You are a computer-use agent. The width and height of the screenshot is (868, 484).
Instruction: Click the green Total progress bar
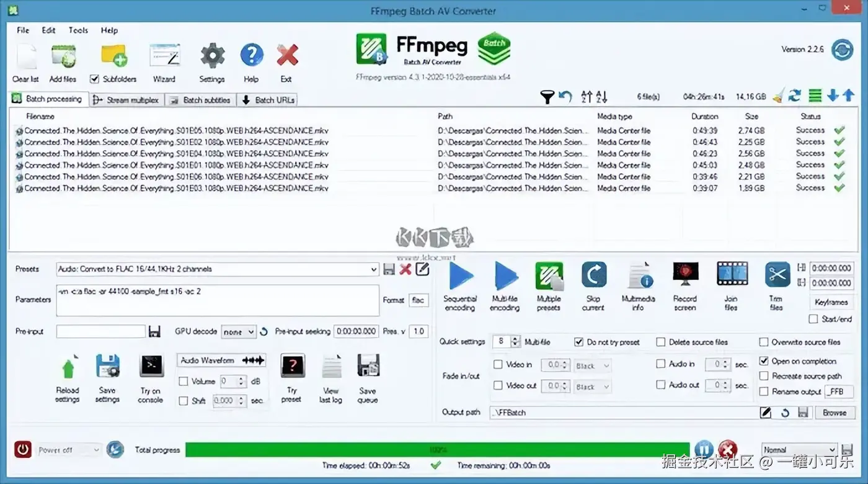point(437,449)
